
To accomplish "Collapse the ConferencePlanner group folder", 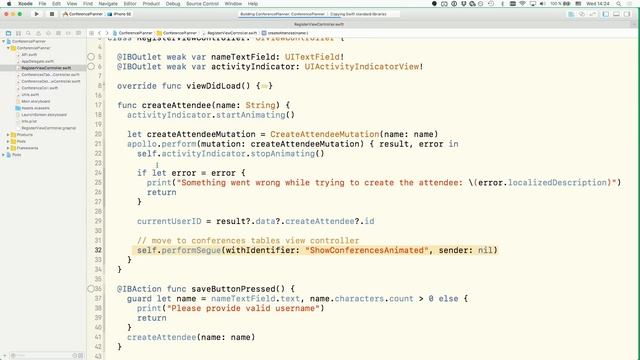I will pyautogui.click(x=8, y=48).
